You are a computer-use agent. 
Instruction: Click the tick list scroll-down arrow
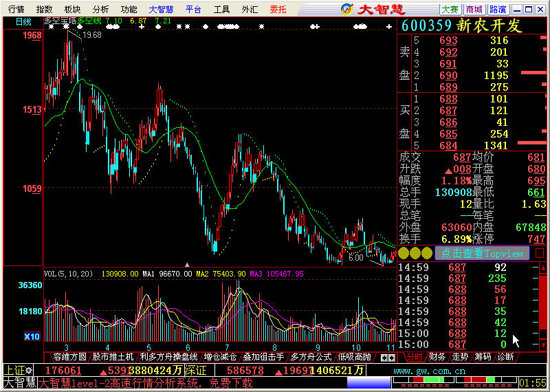click(x=543, y=345)
